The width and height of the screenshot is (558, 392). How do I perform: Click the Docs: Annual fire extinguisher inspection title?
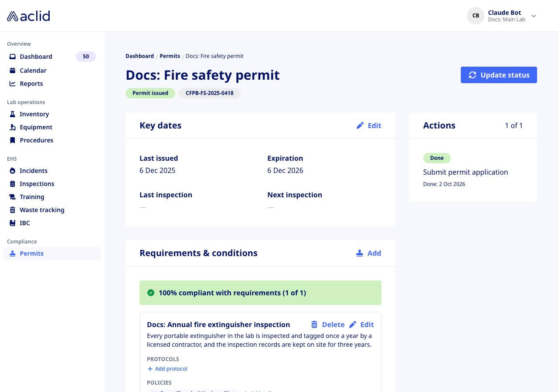click(218, 324)
